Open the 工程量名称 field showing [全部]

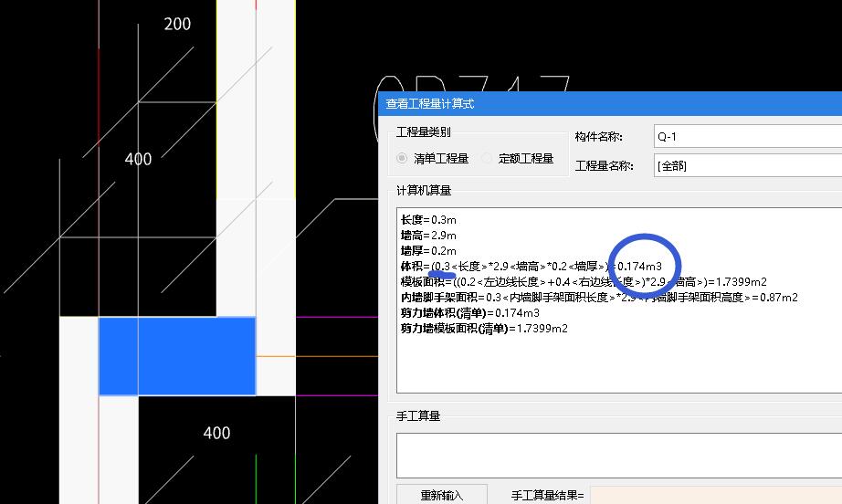(748, 165)
